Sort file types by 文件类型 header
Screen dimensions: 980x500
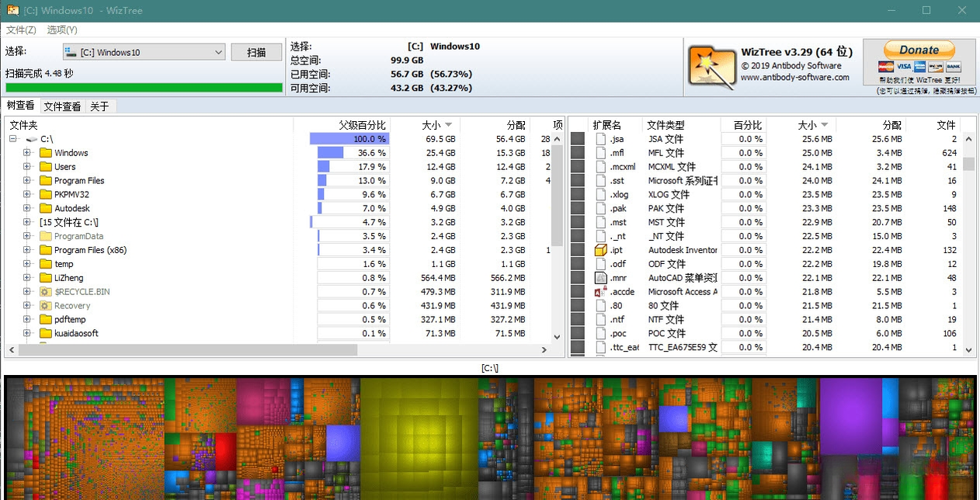[x=681, y=125]
